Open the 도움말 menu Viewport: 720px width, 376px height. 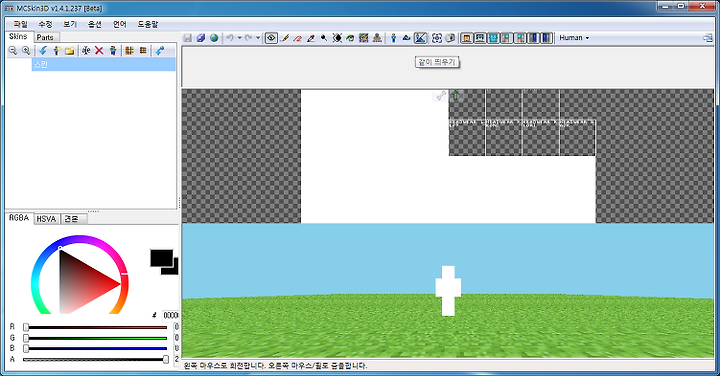click(x=148, y=24)
